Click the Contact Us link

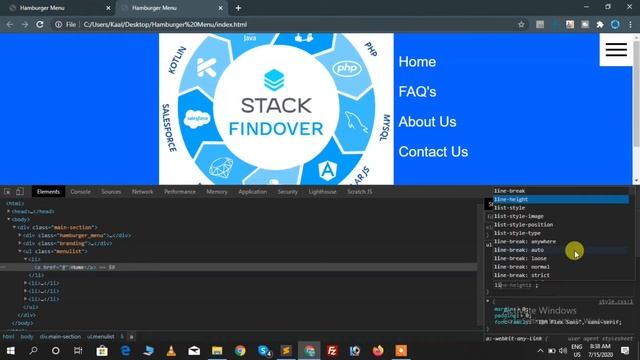tap(433, 152)
